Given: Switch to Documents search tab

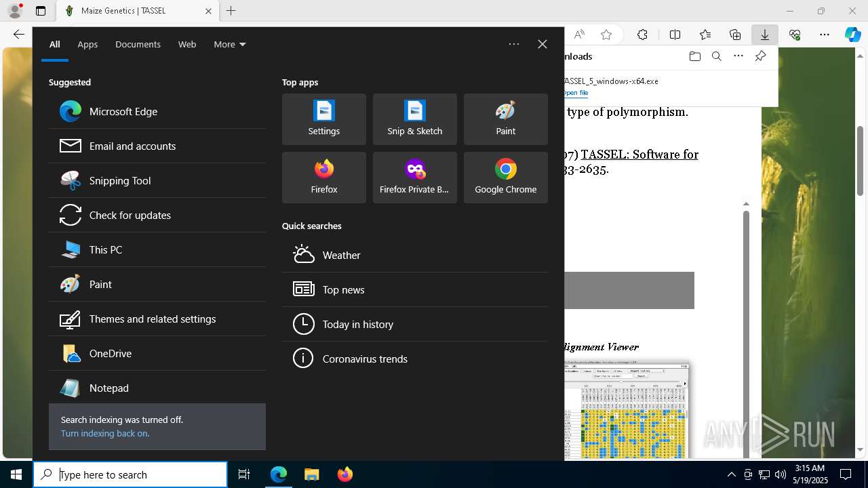Looking at the screenshot, I should [x=138, y=44].
